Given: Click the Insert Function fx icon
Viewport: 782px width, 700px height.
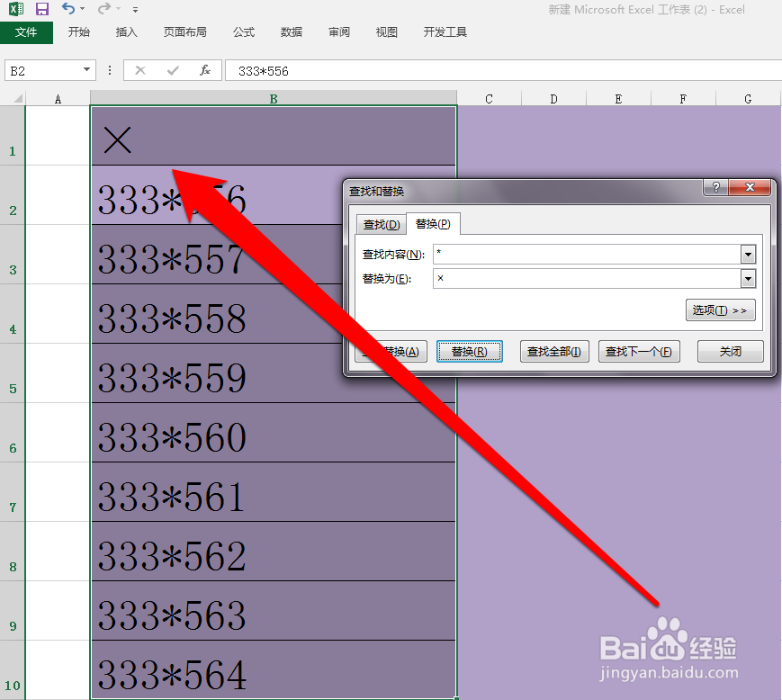Looking at the screenshot, I should tap(205, 71).
